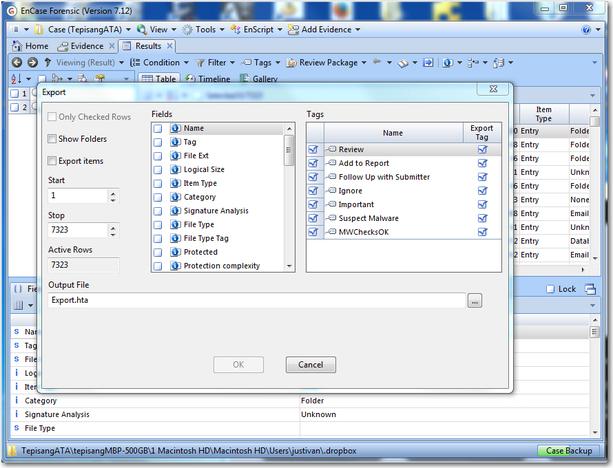Click the Add Evidence icon
This screenshot has width=613, height=468.
pos(293,30)
